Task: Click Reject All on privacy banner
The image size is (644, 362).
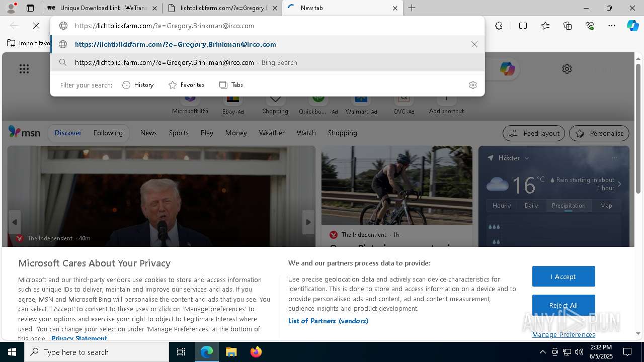Action: pos(563,305)
